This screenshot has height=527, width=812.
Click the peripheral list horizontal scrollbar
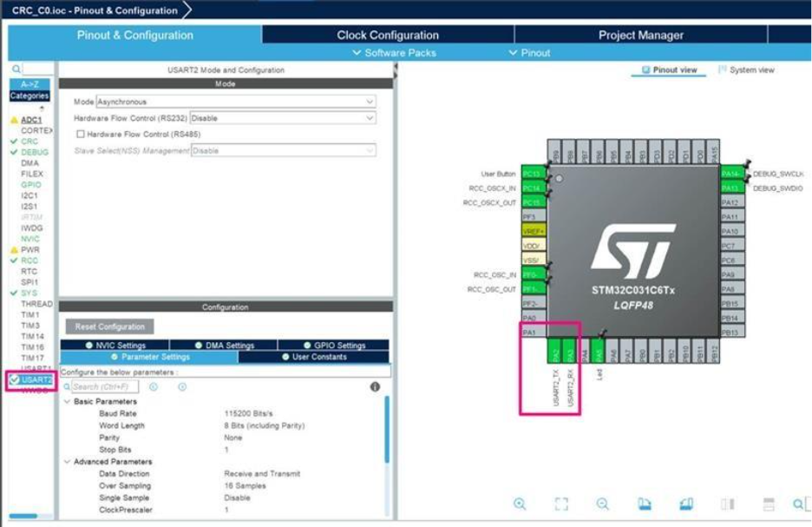click(23, 516)
